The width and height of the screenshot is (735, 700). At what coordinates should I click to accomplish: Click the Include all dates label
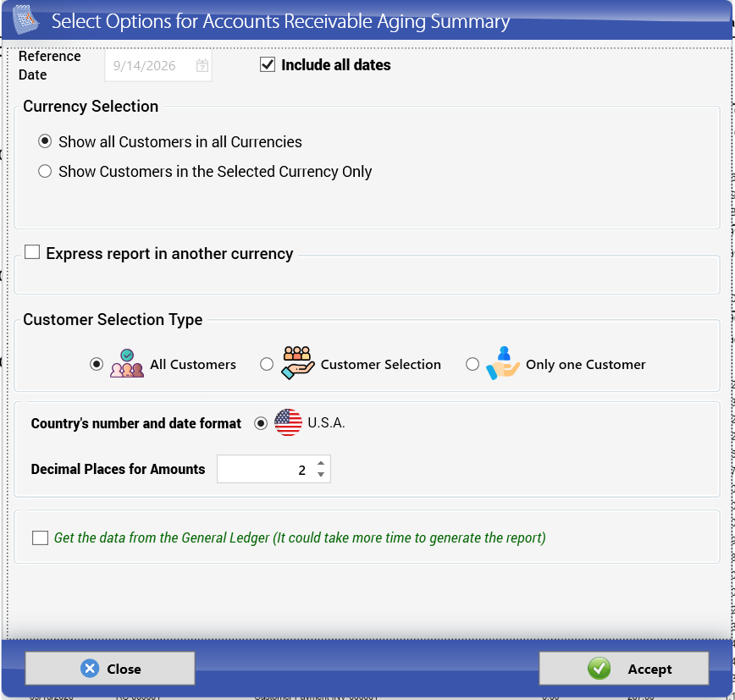[x=335, y=64]
